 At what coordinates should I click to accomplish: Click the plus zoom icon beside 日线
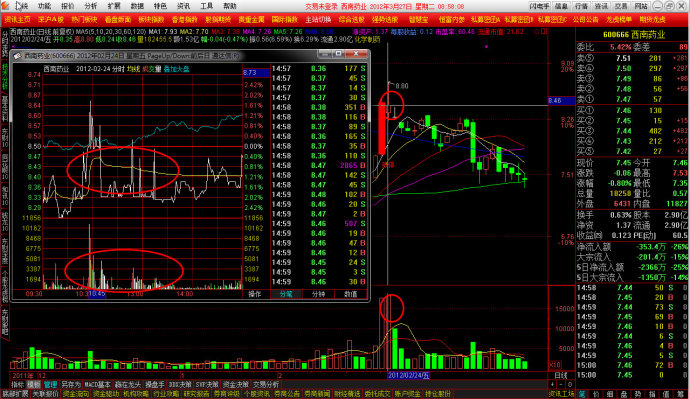coord(553,384)
